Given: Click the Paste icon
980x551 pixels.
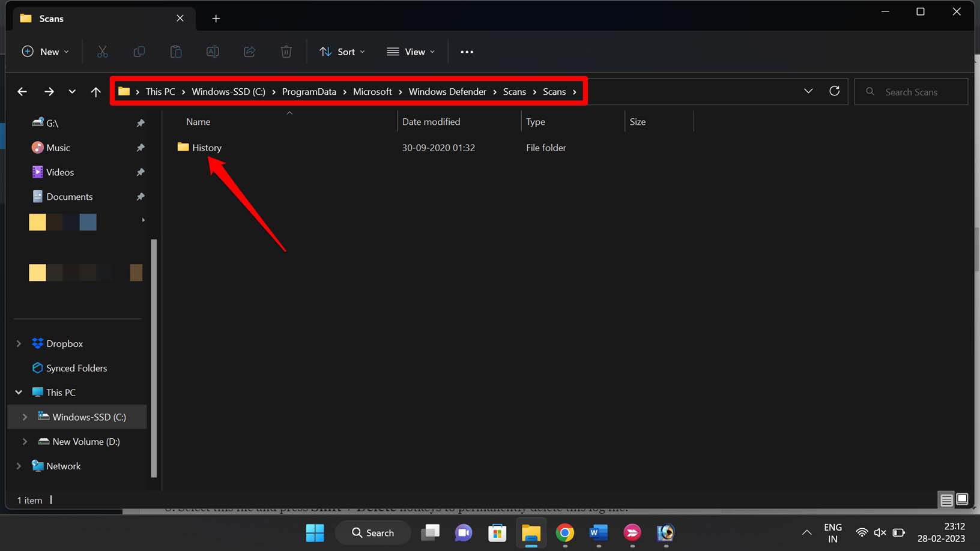Looking at the screenshot, I should (x=176, y=52).
